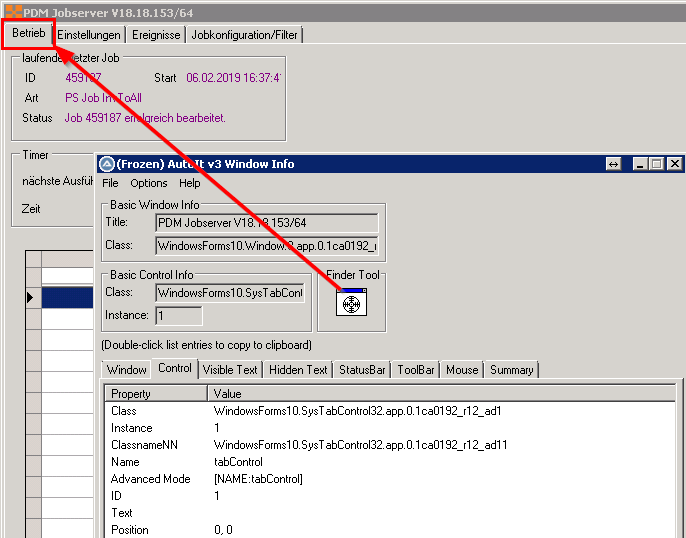Open the Ereignisse tab
The image size is (686, 538).
coord(156,35)
